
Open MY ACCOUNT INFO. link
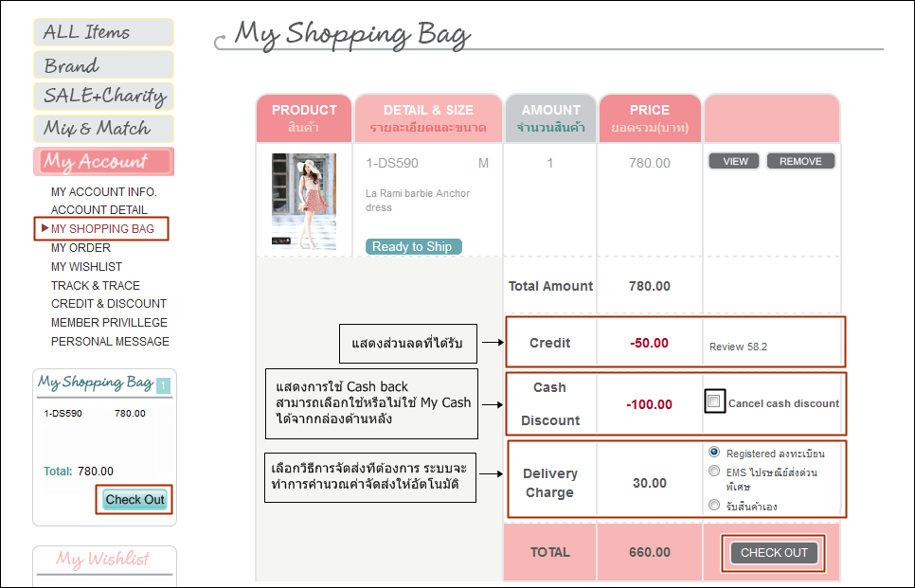[x=103, y=192]
